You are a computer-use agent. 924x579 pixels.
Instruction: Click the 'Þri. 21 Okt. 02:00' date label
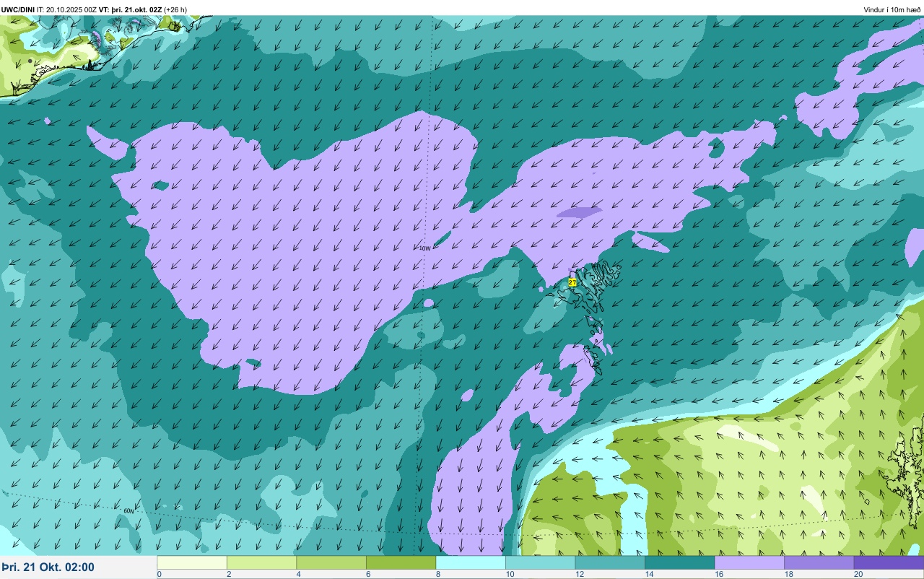[48, 567]
